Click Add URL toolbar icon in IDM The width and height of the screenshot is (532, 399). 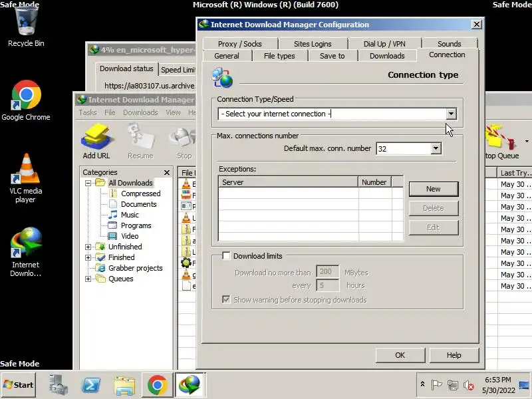(x=96, y=141)
